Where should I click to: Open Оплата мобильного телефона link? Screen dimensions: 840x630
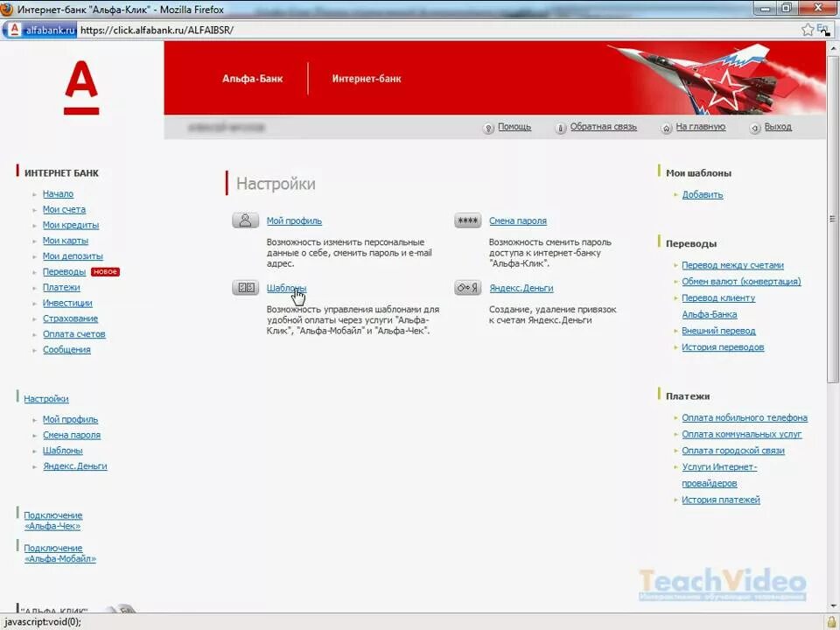(744, 418)
